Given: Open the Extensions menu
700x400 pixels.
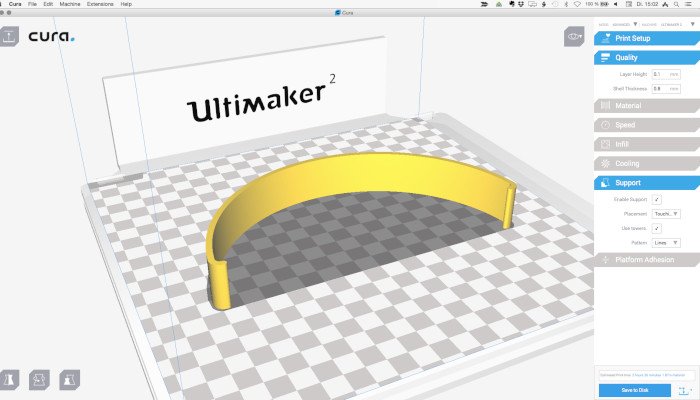Looking at the screenshot, I should click(x=100, y=4).
